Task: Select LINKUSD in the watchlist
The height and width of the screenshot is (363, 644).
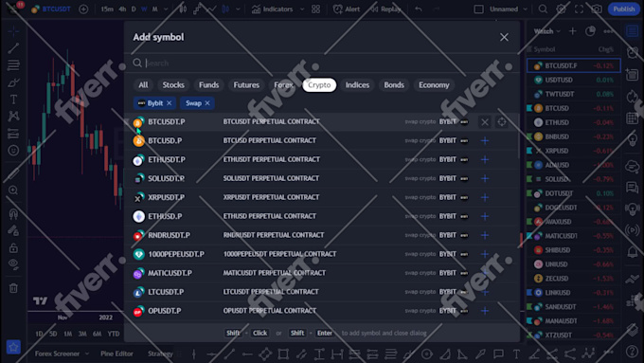Action: 574,293
